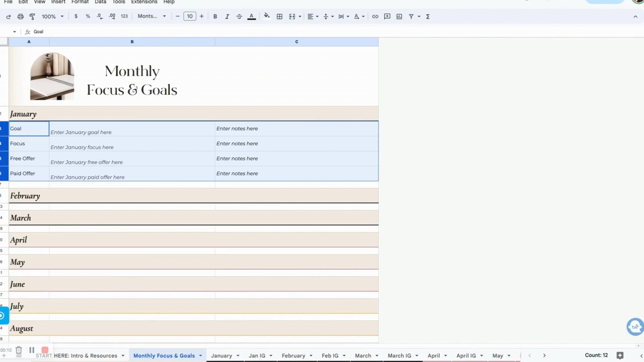The image size is (644, 362).
Task: Click the borders icon
Action: click(279, 16)
